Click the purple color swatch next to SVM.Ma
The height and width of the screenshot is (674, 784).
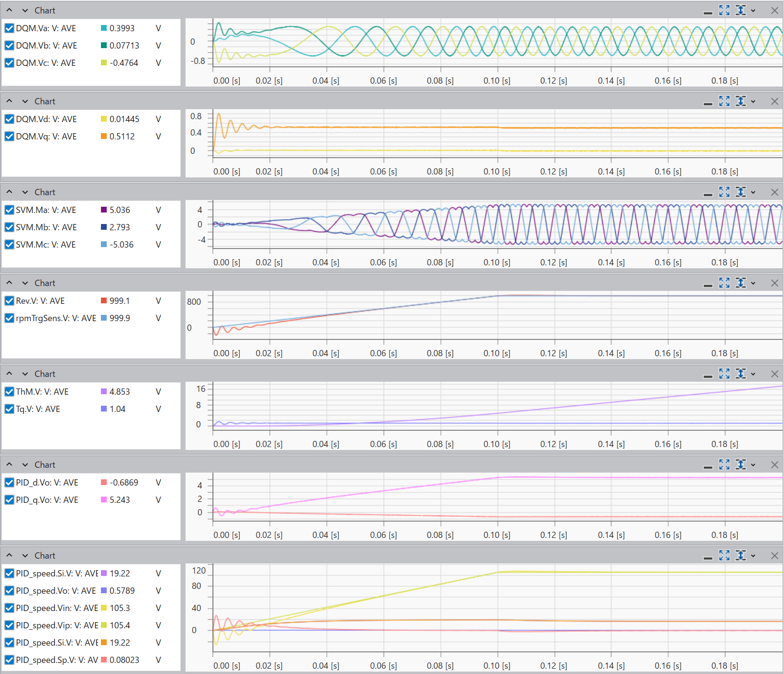point(104,210)
